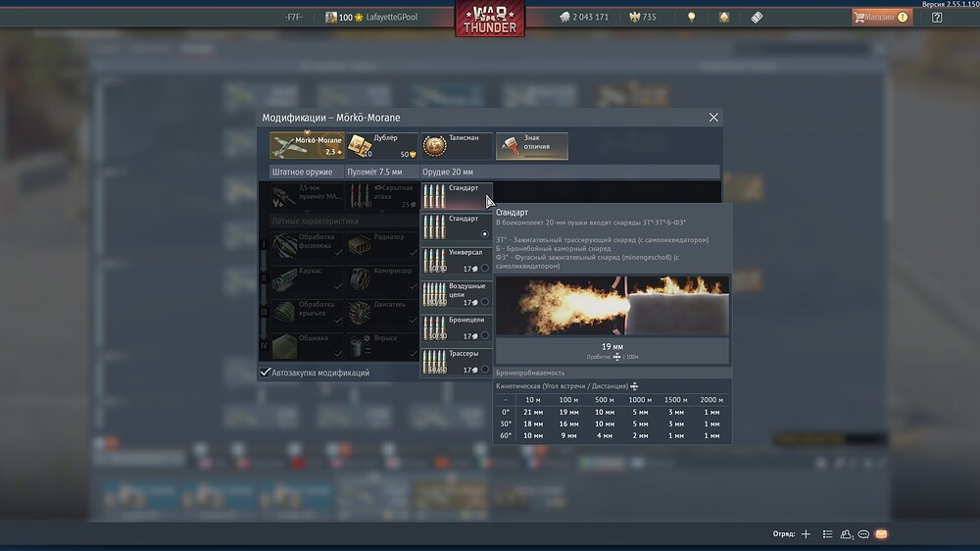Click the Универсал ammo belt icon
This screenshot has width=980, height=551.
click(434, 261)
